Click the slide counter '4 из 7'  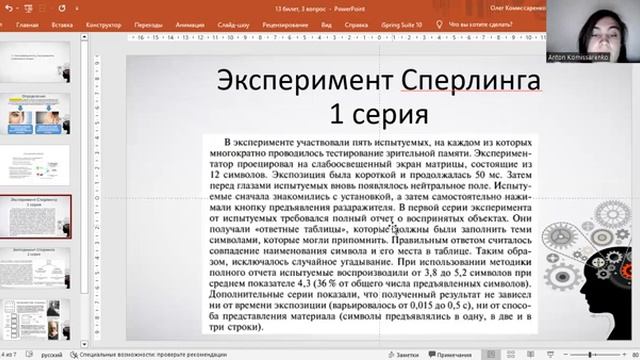(x=8, y=354)
